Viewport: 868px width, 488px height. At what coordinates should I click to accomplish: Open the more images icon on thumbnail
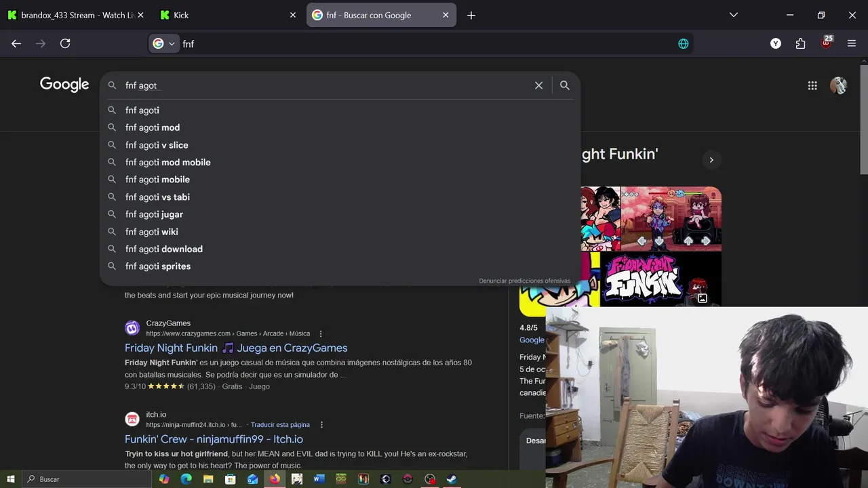(703, 298)
